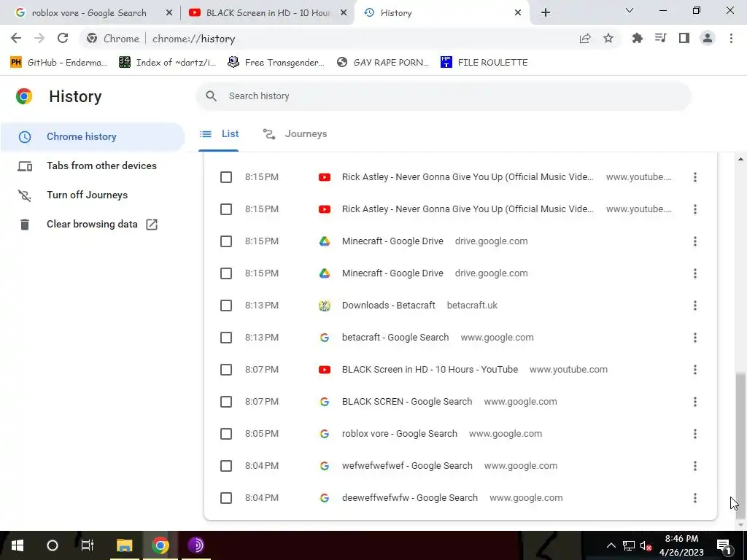This screenshot has height=560, width=747.
Task: Close the History tab
Action: [x=518, y=13]
